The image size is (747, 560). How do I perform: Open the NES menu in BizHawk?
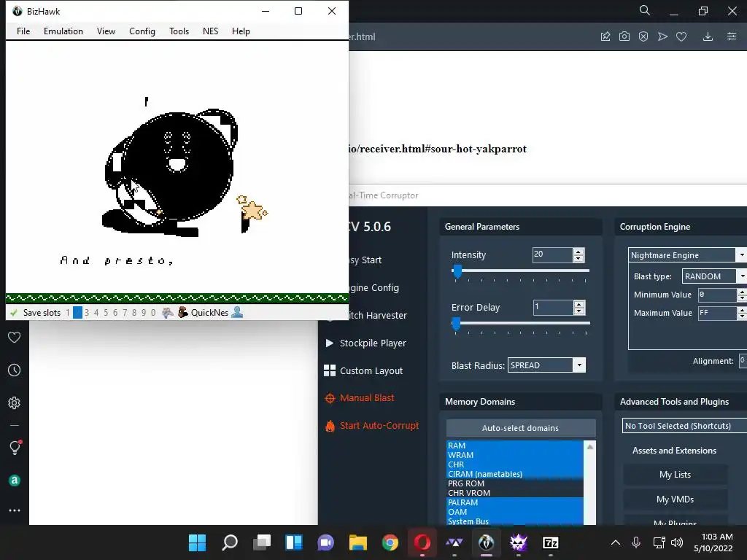[x=210, y=31]
